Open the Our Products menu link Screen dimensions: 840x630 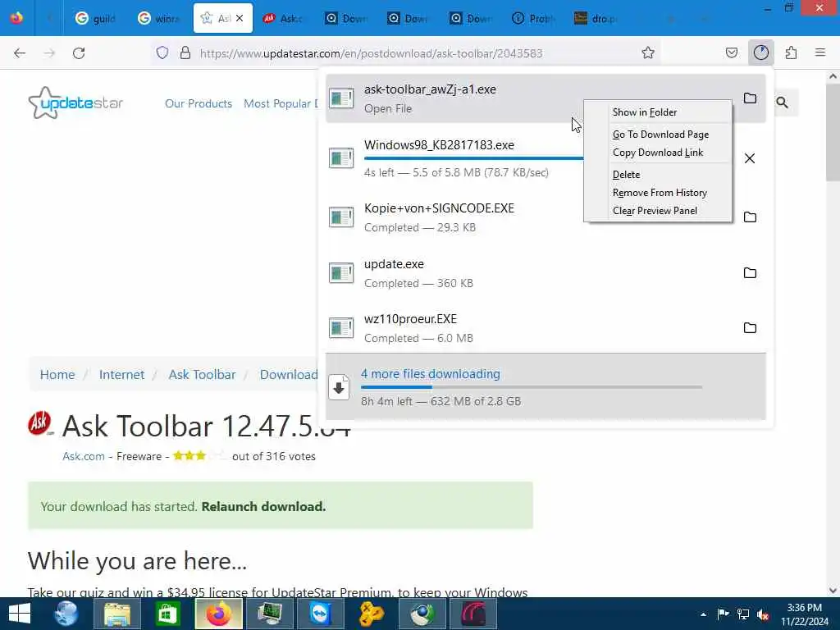tap(199, 103)
